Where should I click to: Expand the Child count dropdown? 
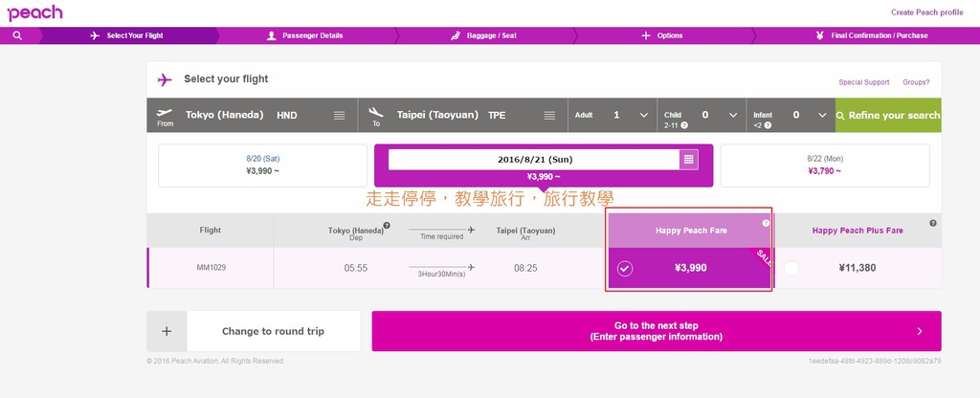click(733, 115)
